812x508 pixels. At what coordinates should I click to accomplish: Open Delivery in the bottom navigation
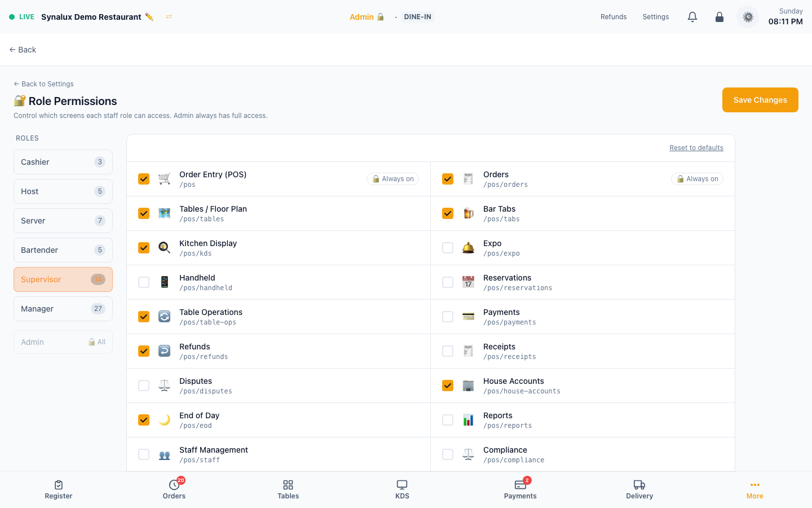point(639,490)
